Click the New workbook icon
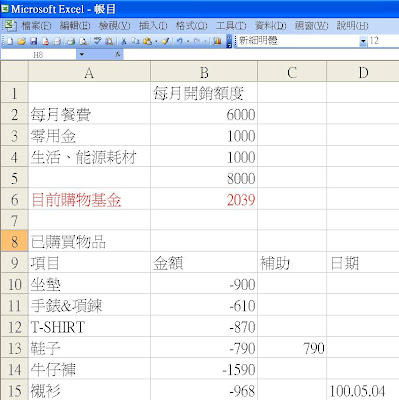 pos(10,41)
